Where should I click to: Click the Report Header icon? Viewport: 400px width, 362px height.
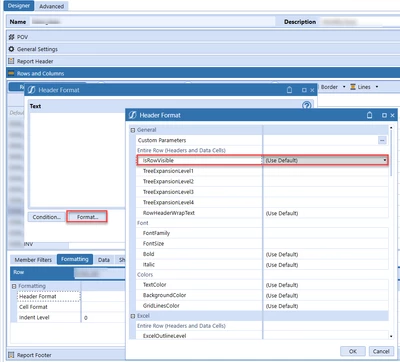[11, 61]
